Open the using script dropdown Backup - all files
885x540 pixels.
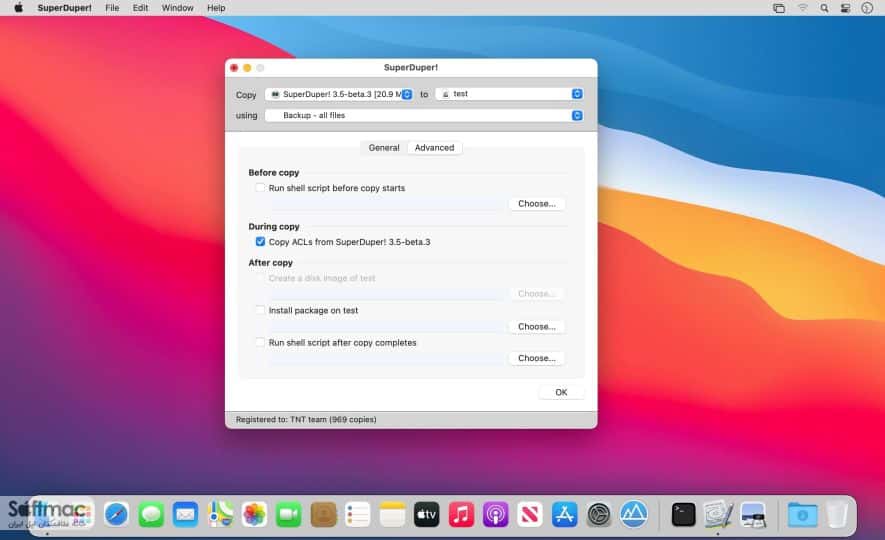coord(424,115)
